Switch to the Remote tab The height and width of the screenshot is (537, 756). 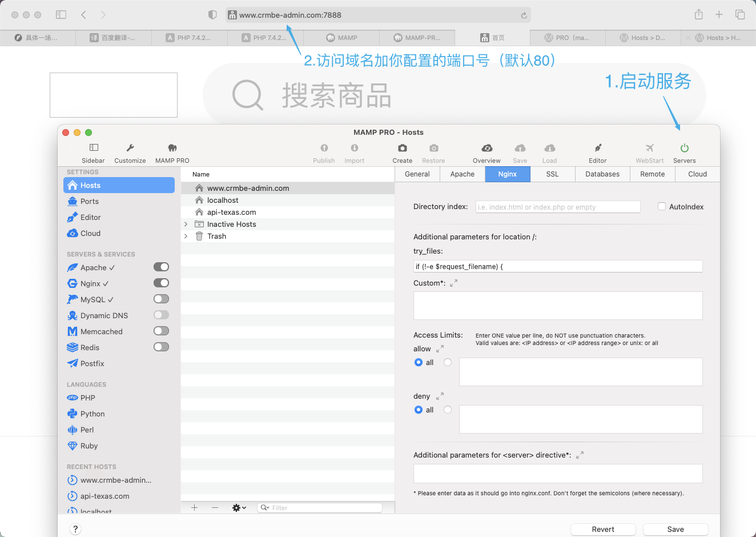point(653,174)
